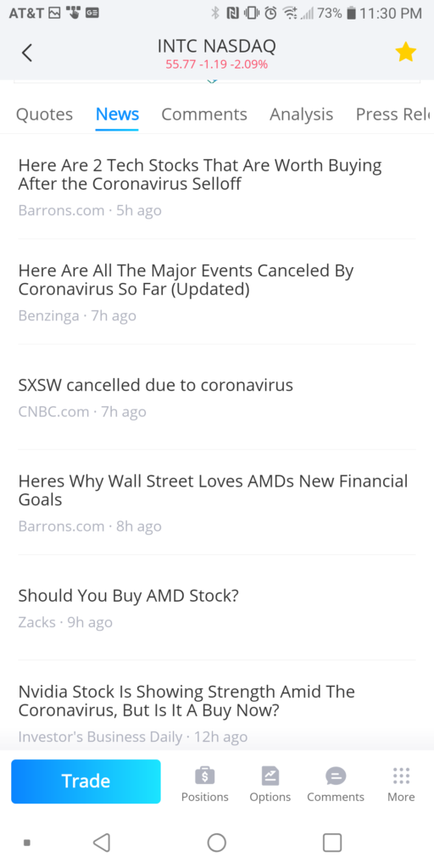
Task: Open the Options chart icon
Action: click(x=270, y=776)
